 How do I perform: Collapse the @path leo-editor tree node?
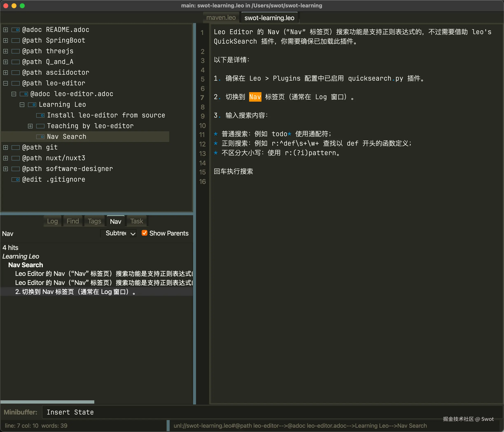[6, 83]
